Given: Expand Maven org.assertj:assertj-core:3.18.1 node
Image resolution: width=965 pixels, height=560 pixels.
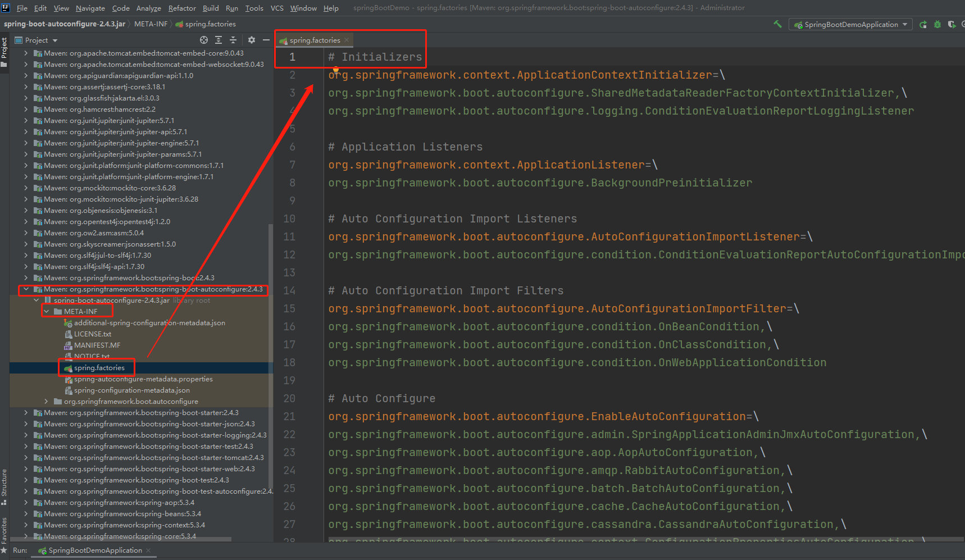Looking at the screenshot, I should pyautogui.click(x=26, y=87).
